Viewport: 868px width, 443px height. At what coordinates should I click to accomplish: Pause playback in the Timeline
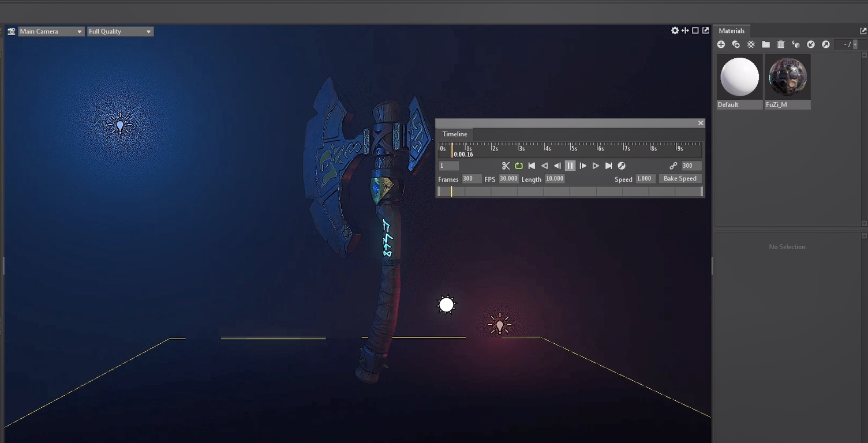570,166
